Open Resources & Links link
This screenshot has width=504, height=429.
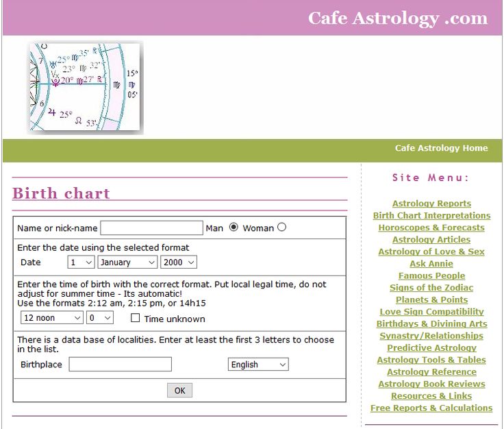click(431, 396)
